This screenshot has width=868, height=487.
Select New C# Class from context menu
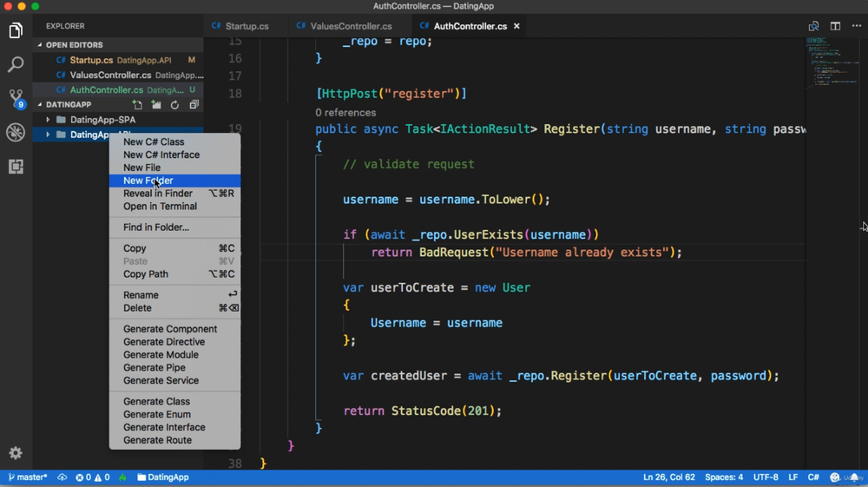click(154, 142)
